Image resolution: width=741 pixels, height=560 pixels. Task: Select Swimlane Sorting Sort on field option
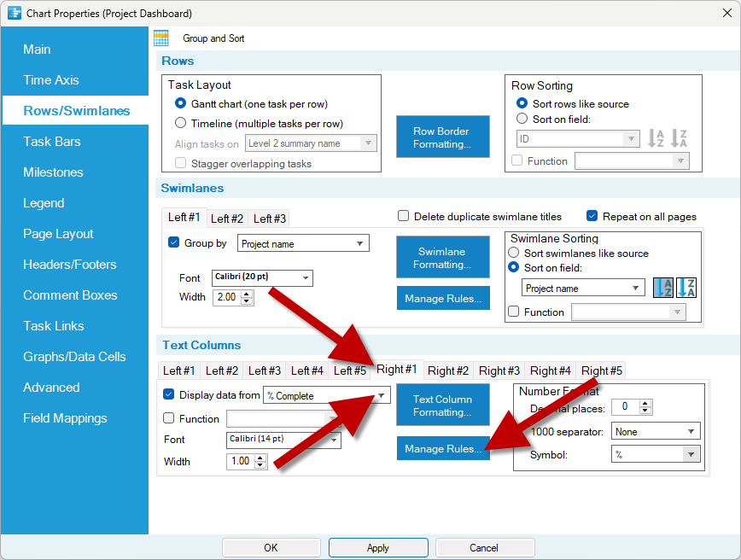pos(513,267)
